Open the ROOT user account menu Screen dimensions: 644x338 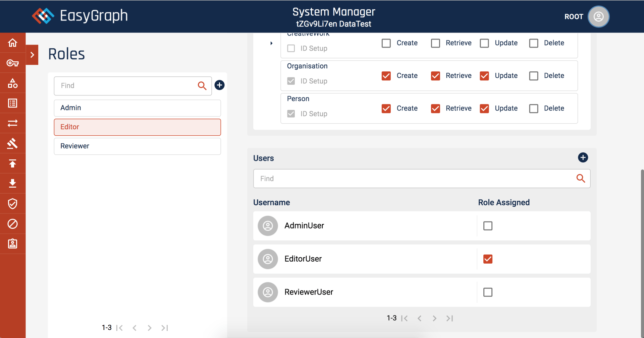coord(598,16)
